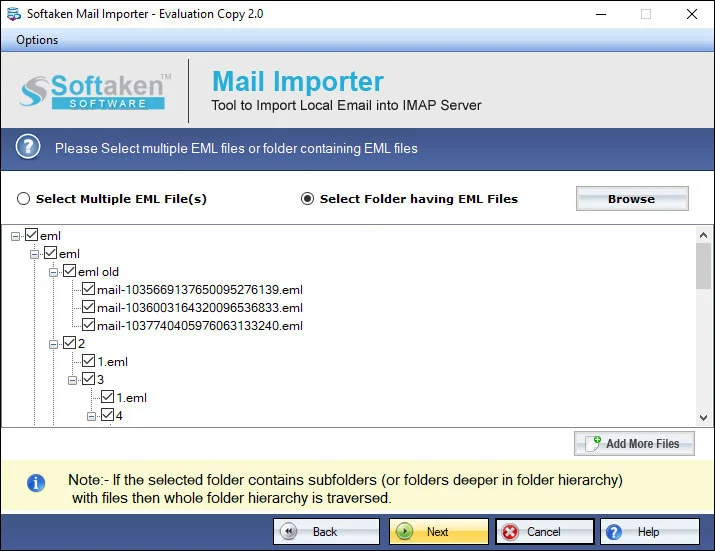Click the Browse button

point(632,198)
